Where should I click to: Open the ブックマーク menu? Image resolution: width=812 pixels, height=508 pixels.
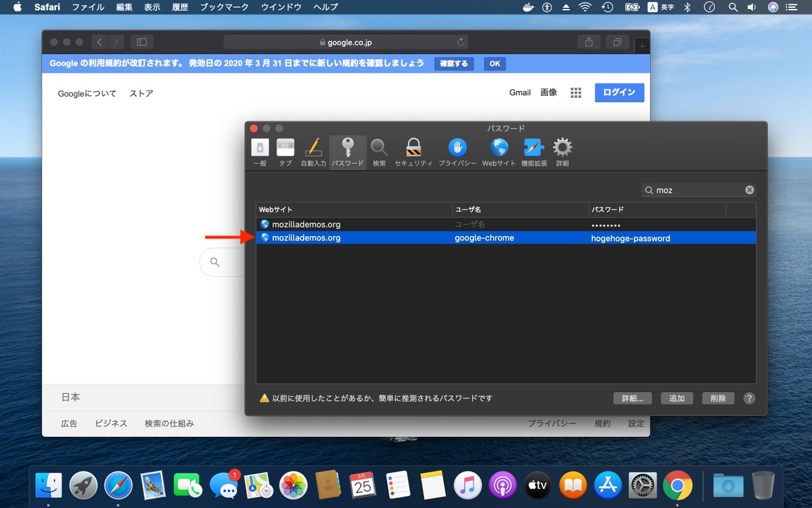point(224,7)
